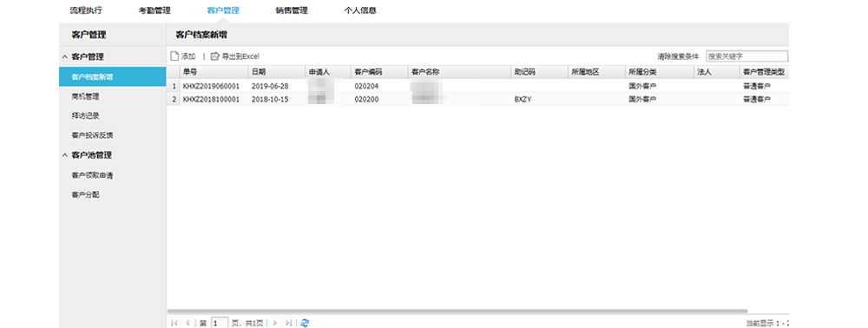Open the 流程执行 top tab
Viewport: 868px width, 328px height.
[x=86, y=10]
